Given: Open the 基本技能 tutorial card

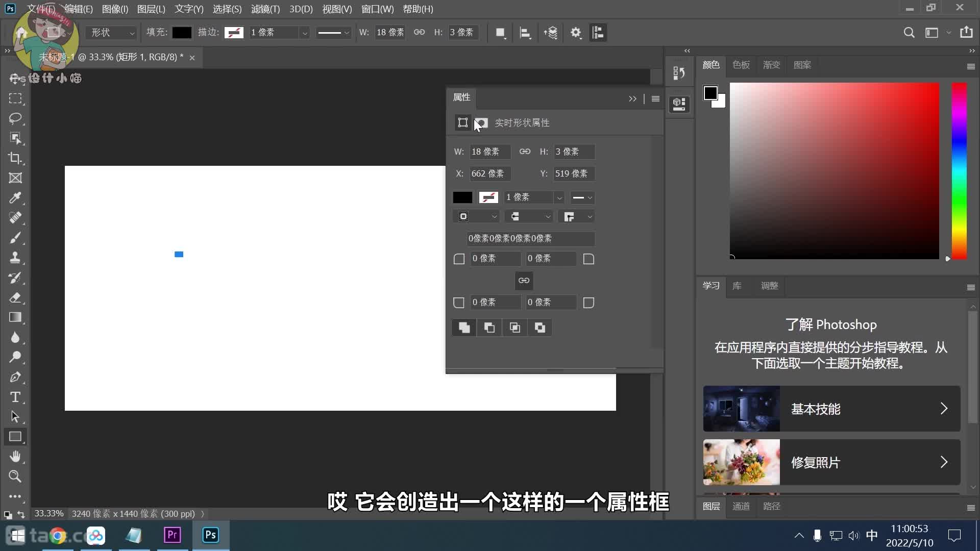Looking at the screenshot, I should (831, 409).
